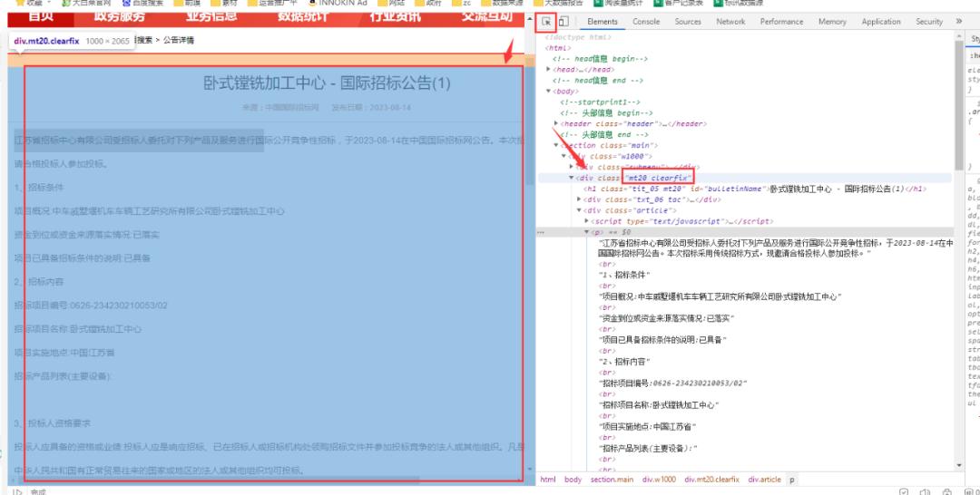Click the p breadcrumb in DevTools

[x=792, y=480]
